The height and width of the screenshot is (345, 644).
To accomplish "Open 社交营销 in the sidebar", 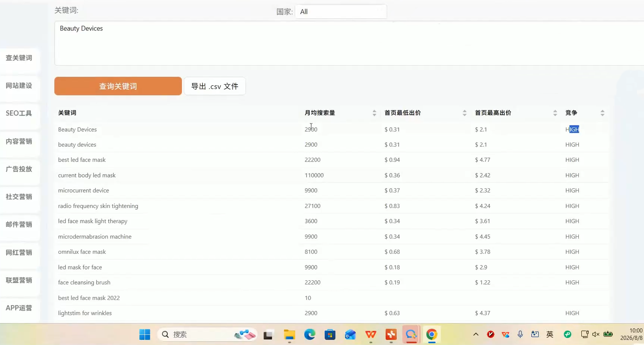I will tap(19, 197).
